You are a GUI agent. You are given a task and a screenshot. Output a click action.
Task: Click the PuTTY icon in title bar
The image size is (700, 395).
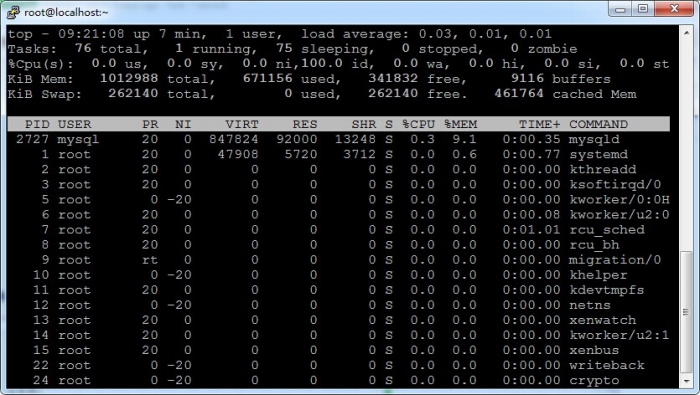pyautogui.click(x=12, y=12)
